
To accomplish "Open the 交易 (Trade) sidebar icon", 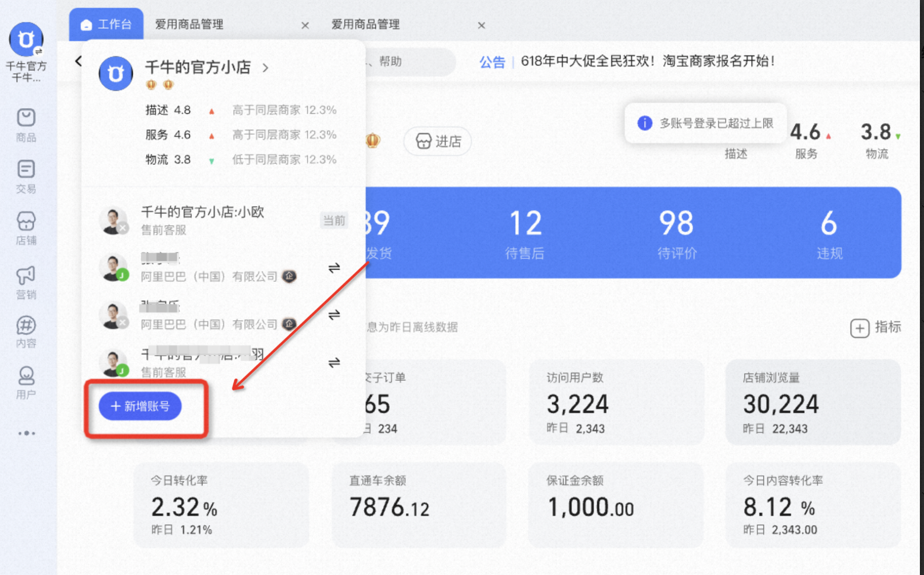I will 26,176.
